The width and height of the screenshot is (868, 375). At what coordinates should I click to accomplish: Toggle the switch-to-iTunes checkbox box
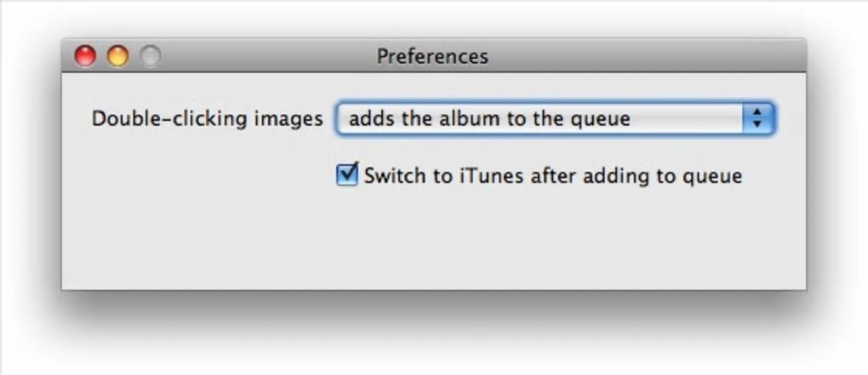tap(346, 177)
